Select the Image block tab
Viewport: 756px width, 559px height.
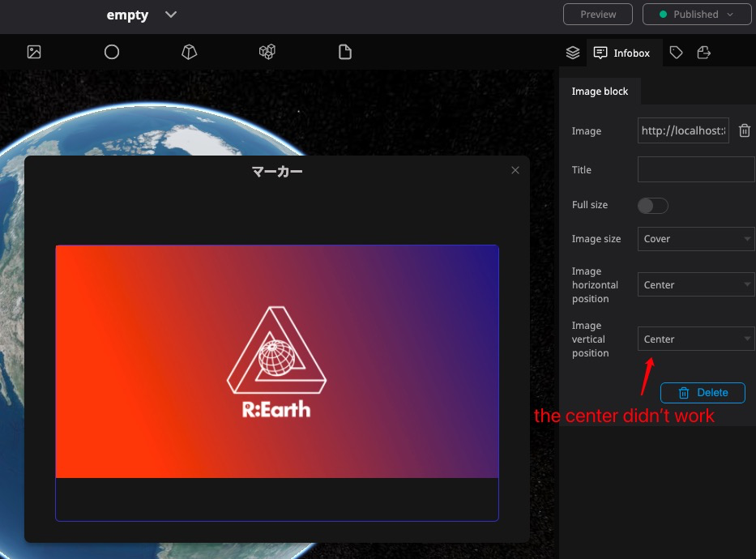(x=600, y=91)
